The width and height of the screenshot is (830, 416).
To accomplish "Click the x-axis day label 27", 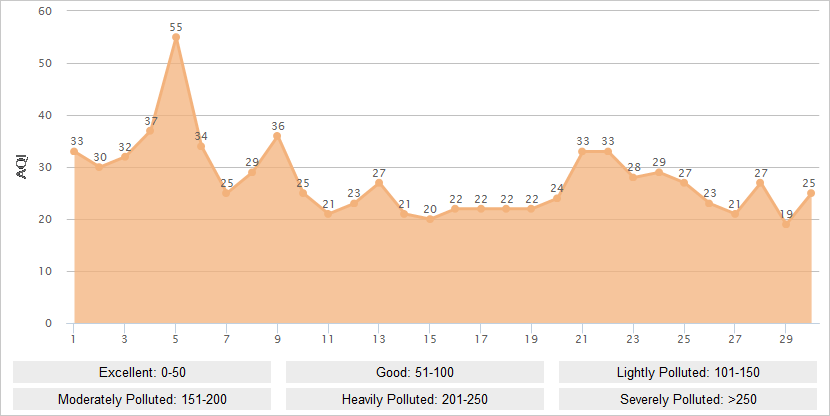I will (x=735, y=339).
